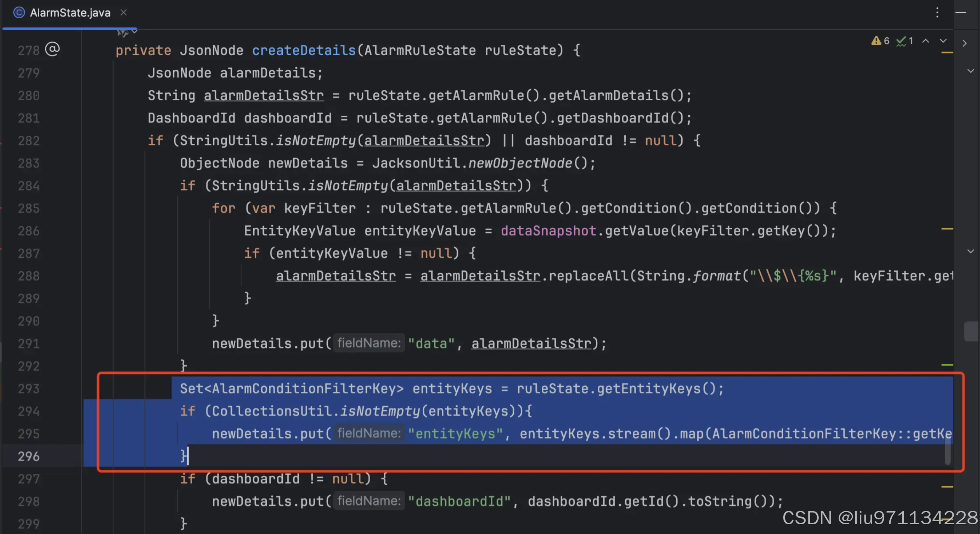Switch to the AlarmState.java tab

pos(70,12)
